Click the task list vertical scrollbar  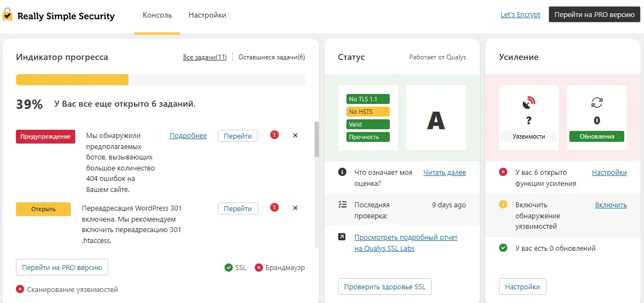[316, 140]
